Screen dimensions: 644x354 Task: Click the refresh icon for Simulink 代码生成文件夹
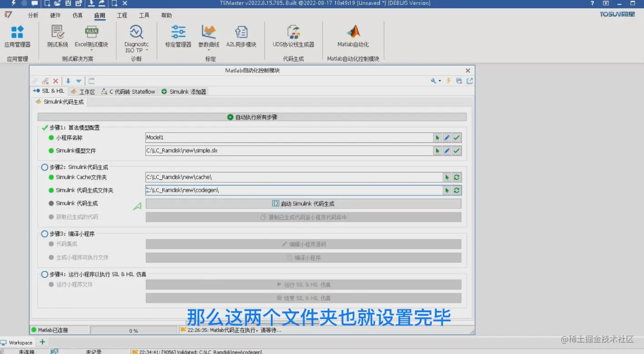pyautogui.click(x=457, y=190)
